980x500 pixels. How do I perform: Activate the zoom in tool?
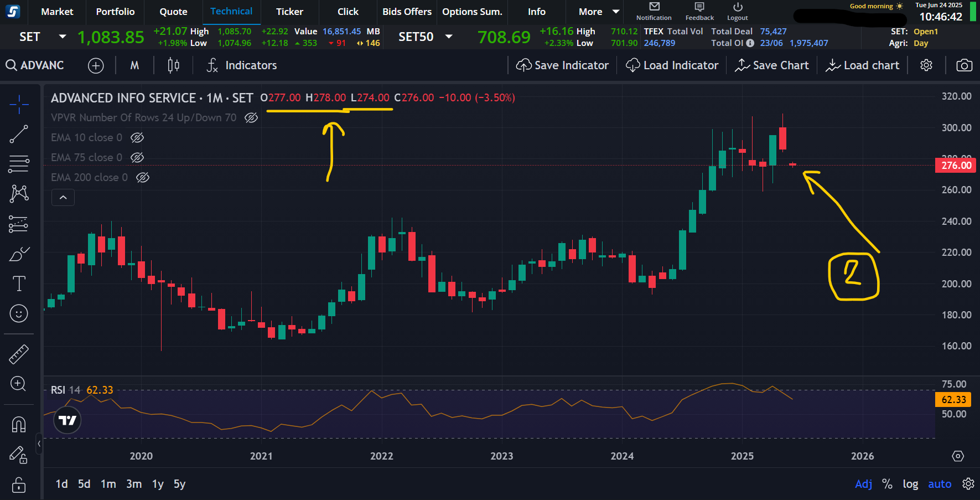pyautogui.click(x=19, y=384)
